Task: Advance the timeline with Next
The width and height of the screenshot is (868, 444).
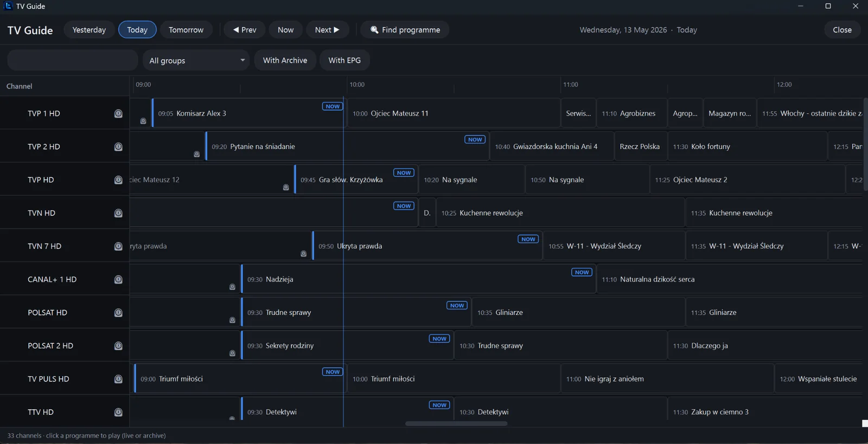Action: [x=327, y=30]
